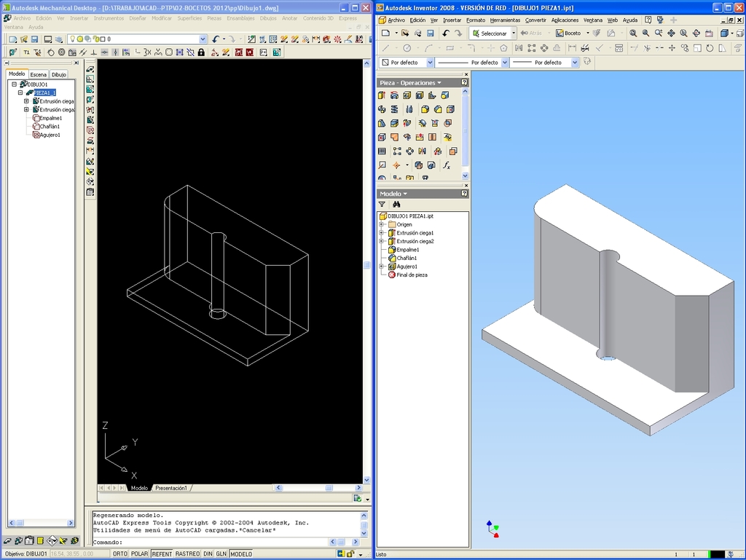
Task: Toggle REFENT object snap in status bar
Action: pos(162,554)
